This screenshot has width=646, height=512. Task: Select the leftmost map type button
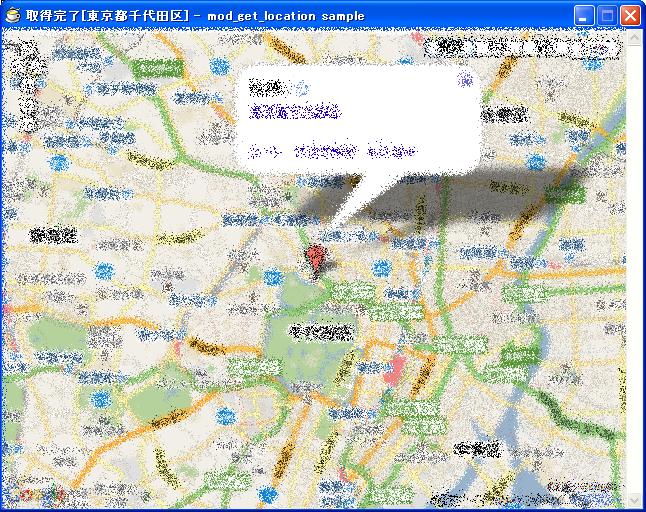(x=448, y=46)
